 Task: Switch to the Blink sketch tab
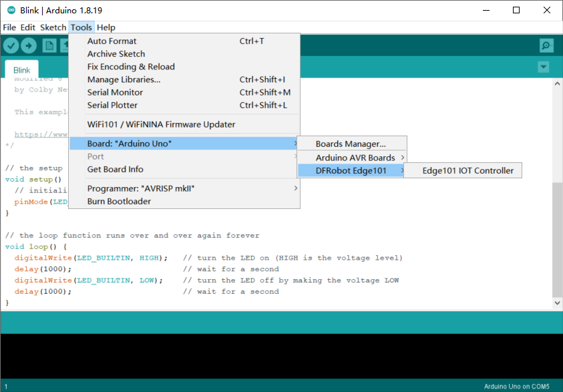click(21, 70)
